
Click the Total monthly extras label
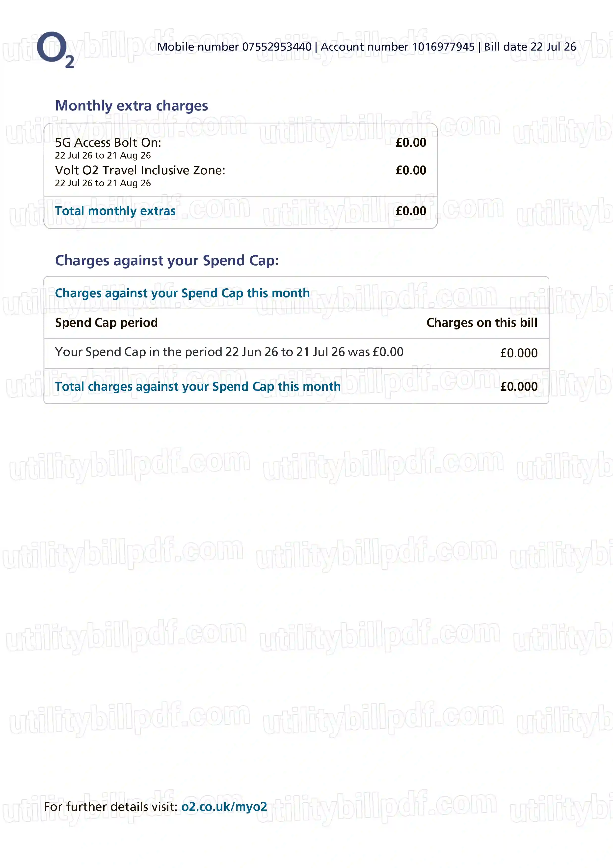click(115, 211)
